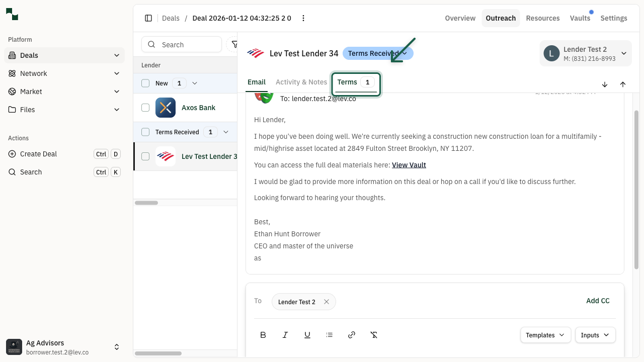Clear text formatting in email editor
This screenshot has height=362, width=644.
pos(374,335)
